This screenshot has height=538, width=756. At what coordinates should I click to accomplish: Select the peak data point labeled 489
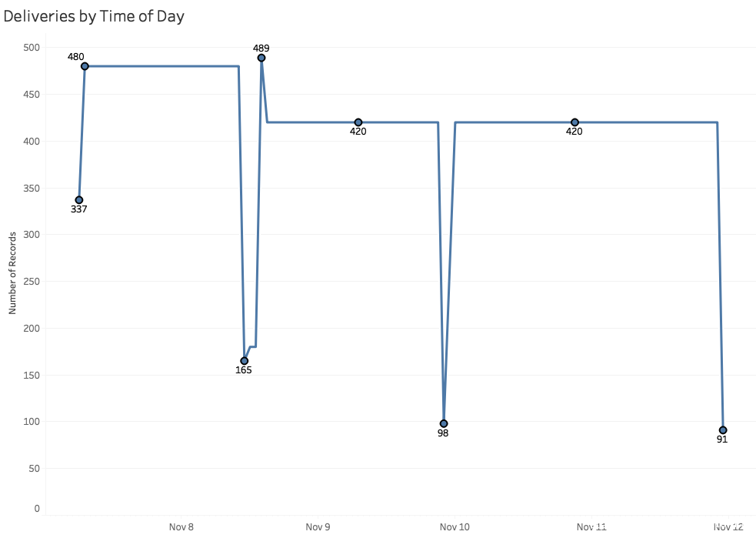coord(261,58)
